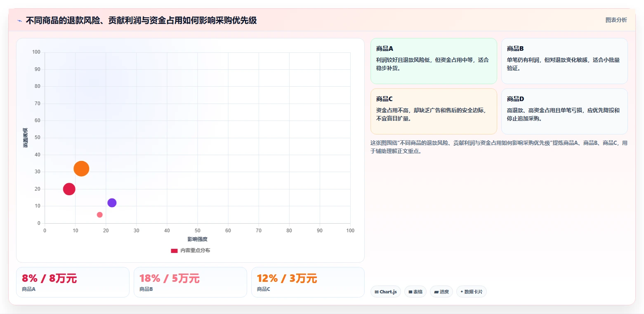Select the 进度 tag pill
The width and height of the screenshot is (644, 314).
click(x=441, y=292)
